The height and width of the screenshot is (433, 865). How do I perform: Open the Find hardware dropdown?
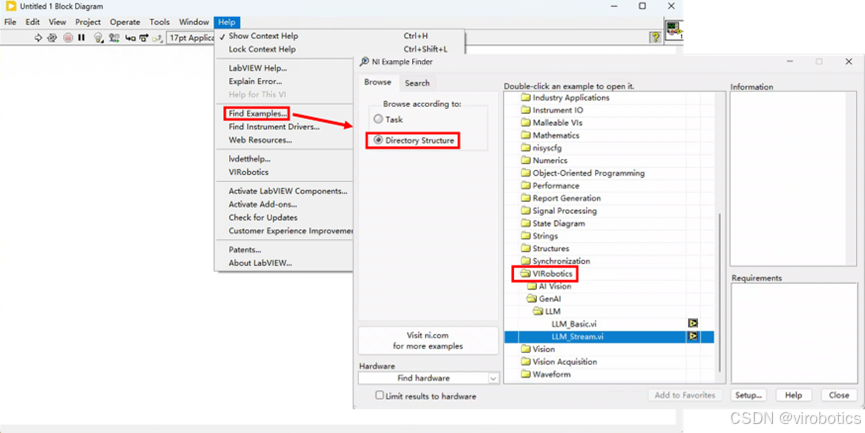pos(493,378)
